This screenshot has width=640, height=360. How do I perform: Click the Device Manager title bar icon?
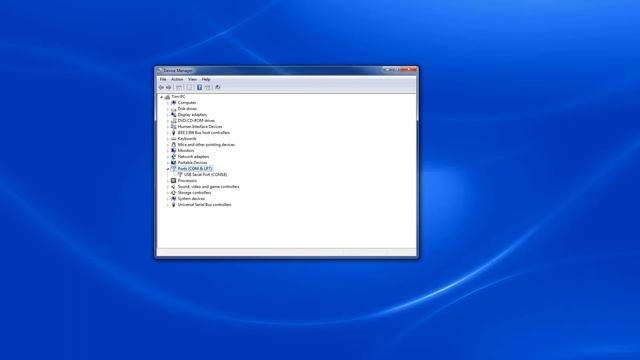point(160,71)
